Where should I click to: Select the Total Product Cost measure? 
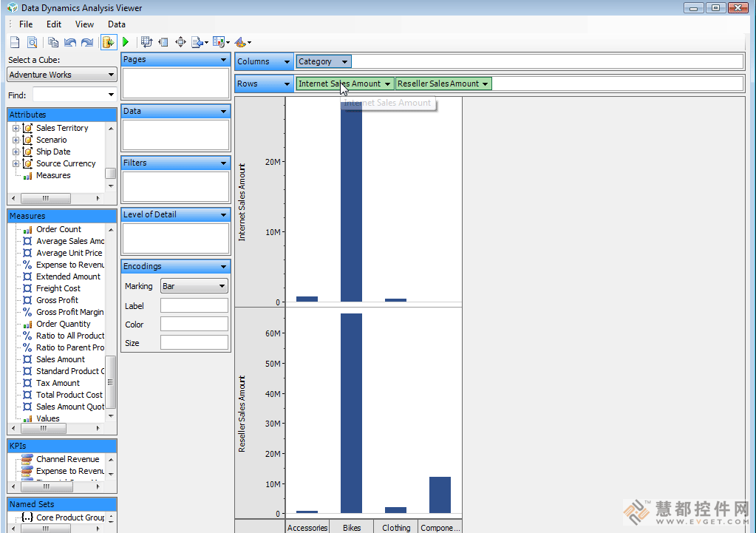[69, 395]
